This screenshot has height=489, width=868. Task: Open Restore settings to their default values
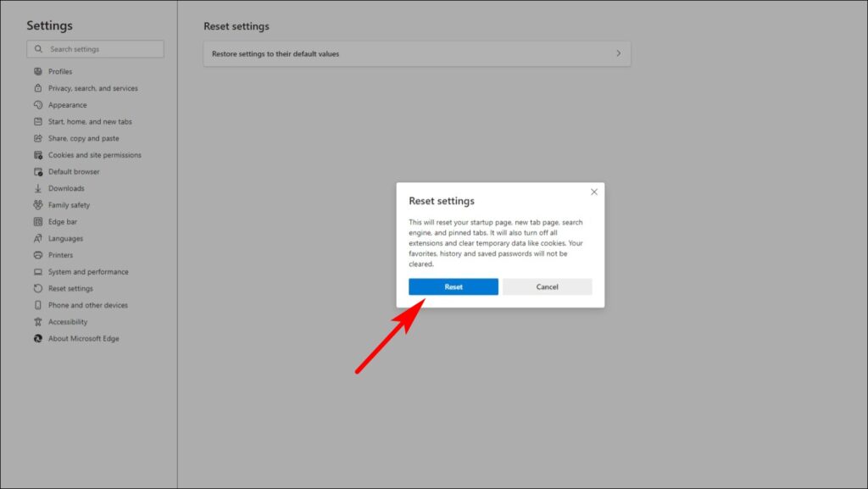click(x=417, y=53)
